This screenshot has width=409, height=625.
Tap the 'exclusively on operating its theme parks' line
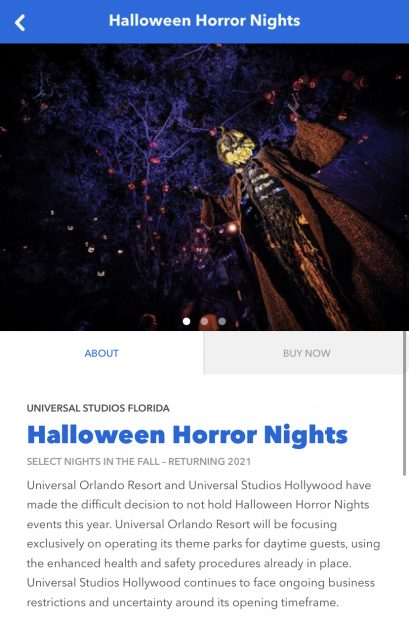(203, 544)
